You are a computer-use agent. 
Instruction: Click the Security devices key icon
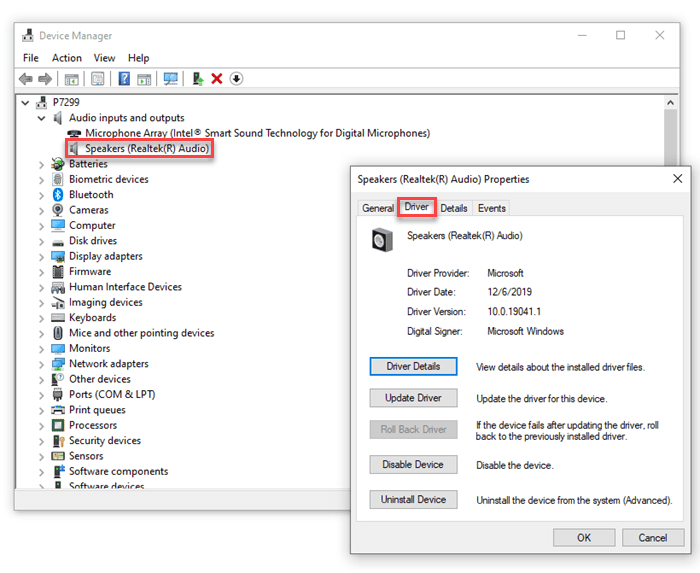[58, 441]
